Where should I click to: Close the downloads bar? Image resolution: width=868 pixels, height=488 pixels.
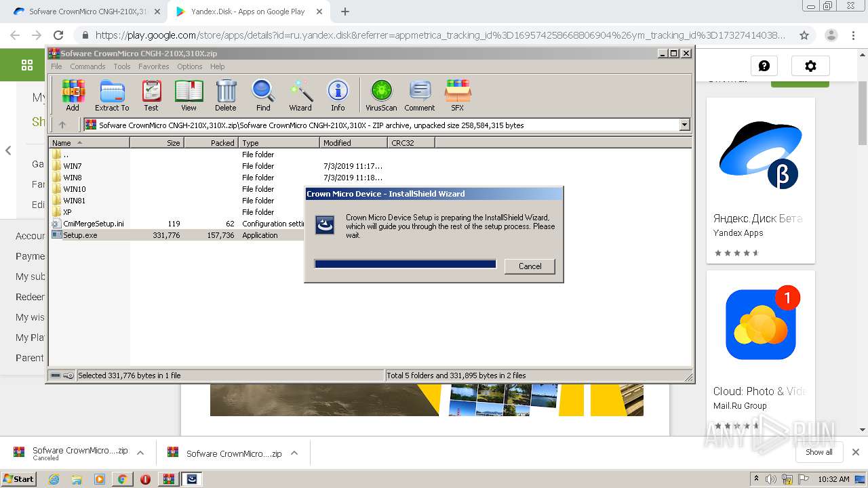(855, 452)
